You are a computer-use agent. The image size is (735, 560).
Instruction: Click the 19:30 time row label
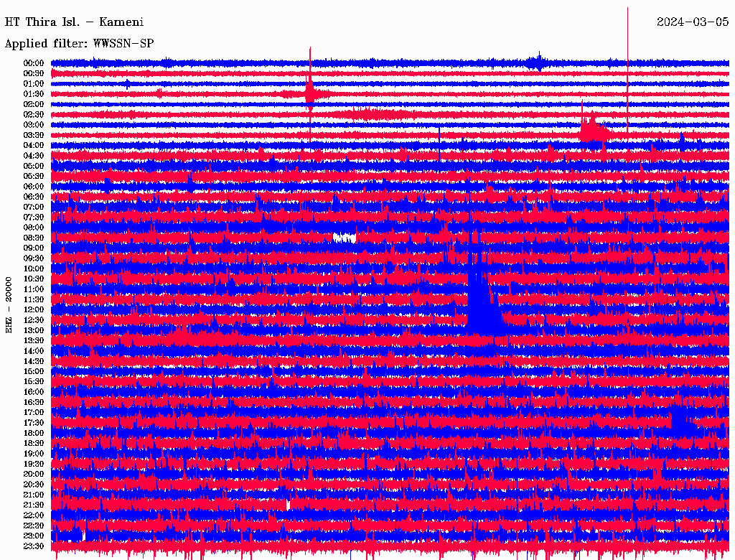coord(34,464)
